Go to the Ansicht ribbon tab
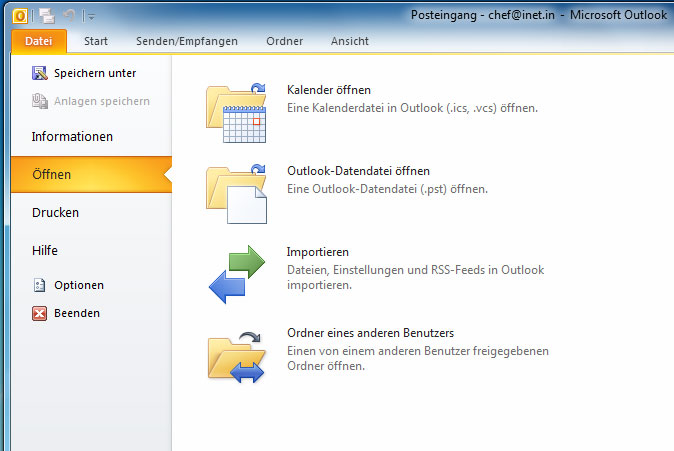This screenshot has width=674, height=451. (x=349, y=41)
